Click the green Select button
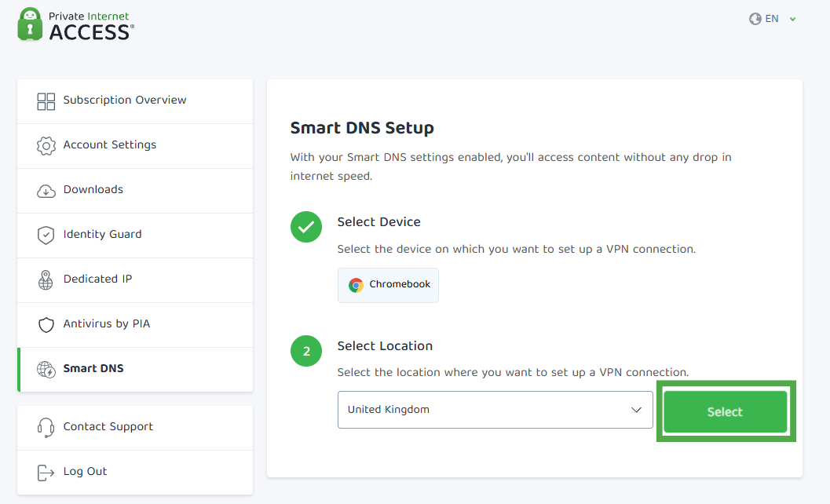 pyautogui.click(x=726, y=412)
